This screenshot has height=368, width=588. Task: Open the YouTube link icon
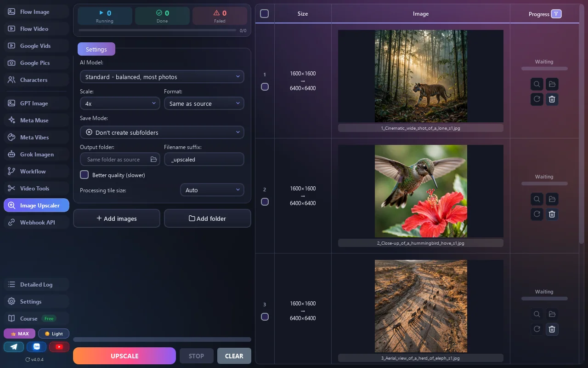coord(59,347)
